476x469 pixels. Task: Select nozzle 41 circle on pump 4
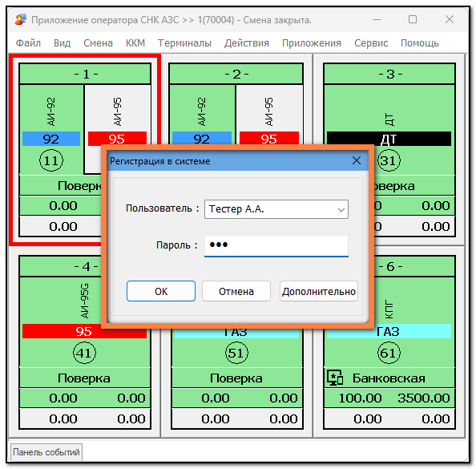[84, 353]
